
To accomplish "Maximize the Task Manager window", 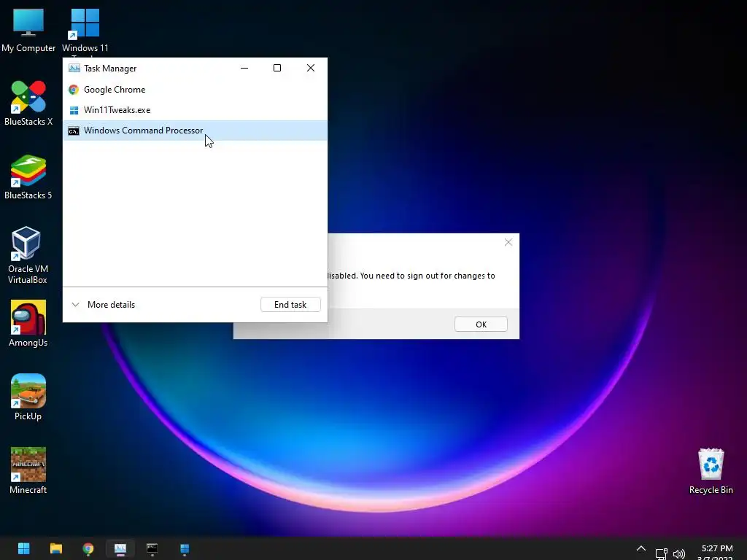I will click(276, 68).
